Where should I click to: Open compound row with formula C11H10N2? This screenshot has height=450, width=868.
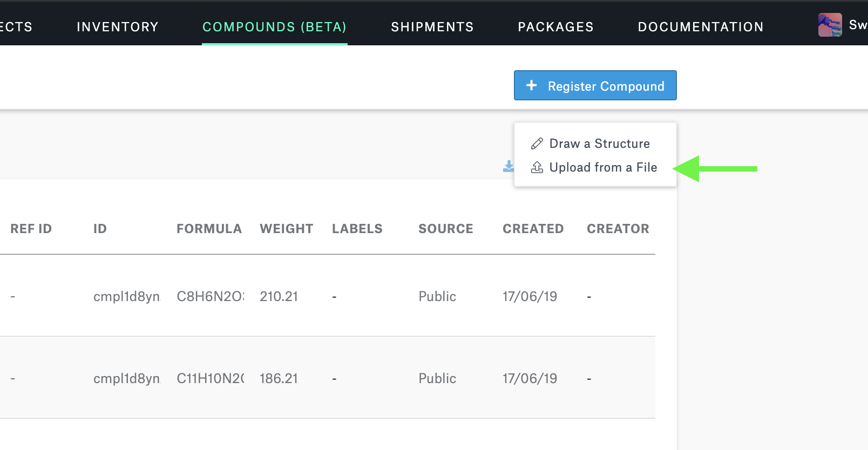[x=210, y=378]
